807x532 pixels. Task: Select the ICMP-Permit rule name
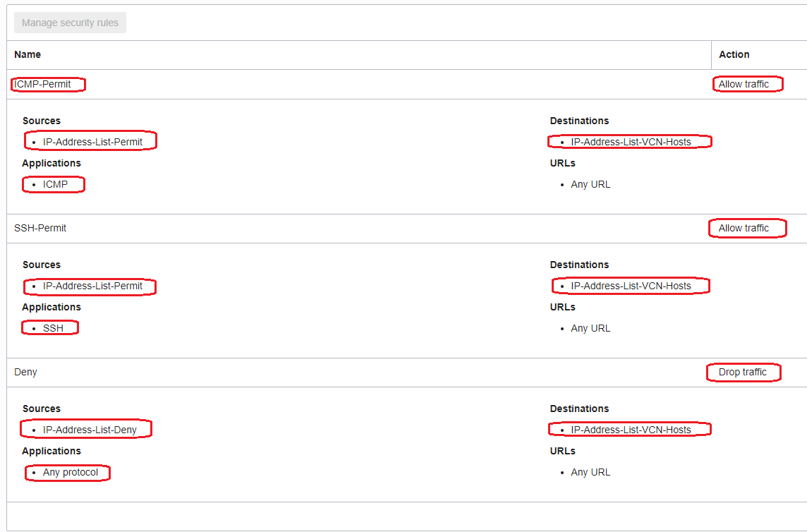(42, 84)
